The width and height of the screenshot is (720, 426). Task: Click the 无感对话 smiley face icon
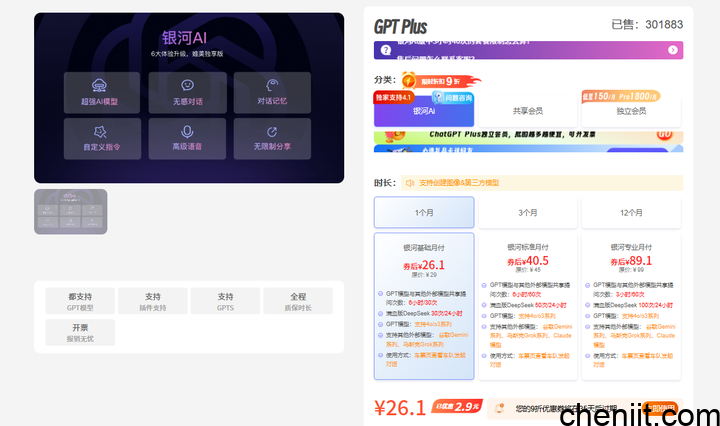coord(187,84)
